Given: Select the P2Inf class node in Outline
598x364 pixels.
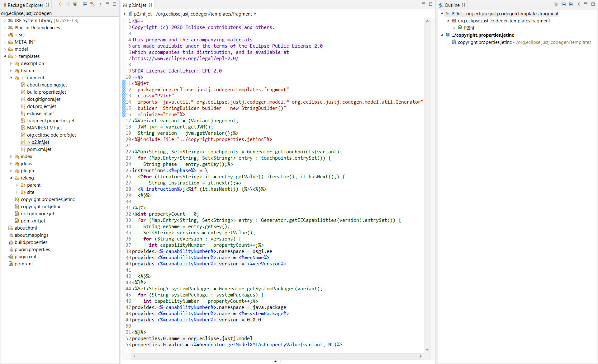Looking at the screenshot, I should [x=469, y=28].
